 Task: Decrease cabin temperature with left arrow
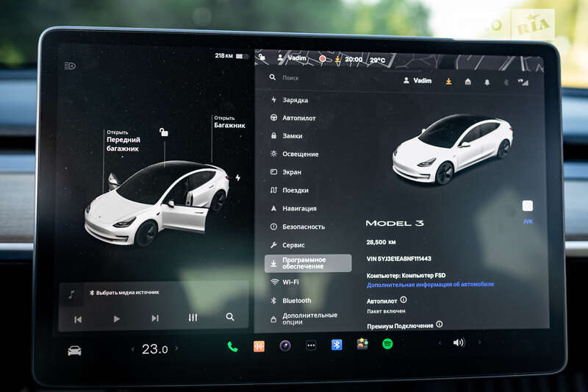coord(132,349)
